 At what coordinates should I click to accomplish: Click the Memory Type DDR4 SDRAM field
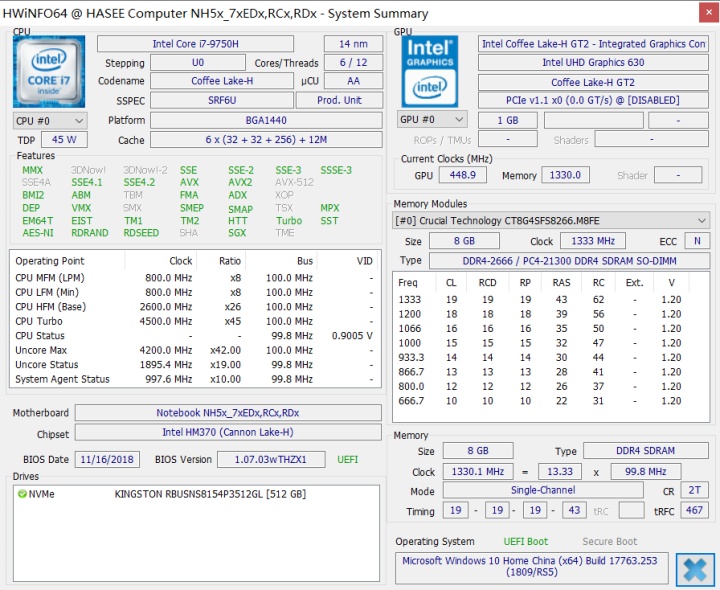(646, 450)
